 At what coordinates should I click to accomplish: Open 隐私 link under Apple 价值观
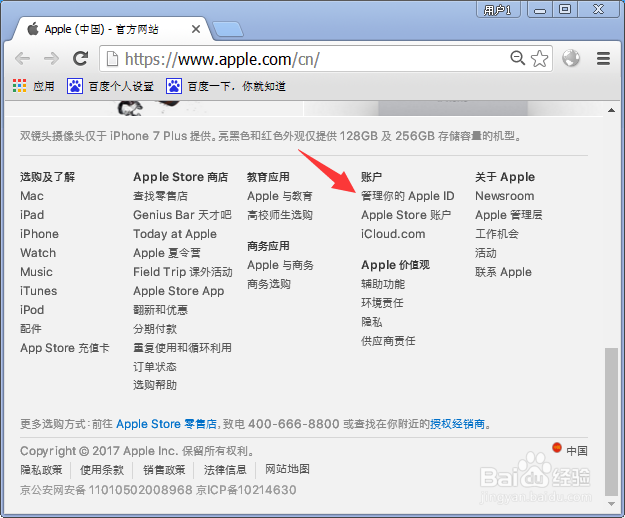coord(371,322)
